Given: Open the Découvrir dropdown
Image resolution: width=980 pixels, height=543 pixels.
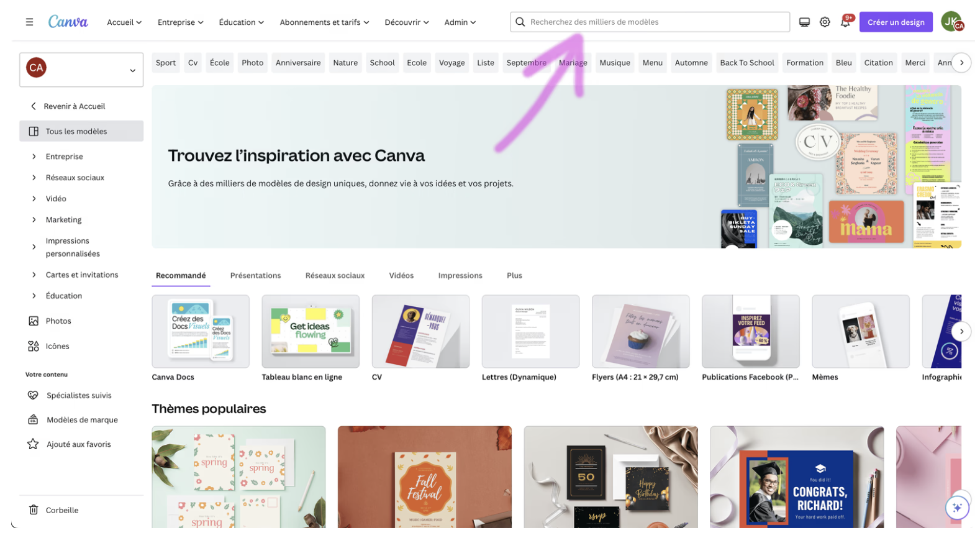Looking at the screenshot, I should (406, 22).
